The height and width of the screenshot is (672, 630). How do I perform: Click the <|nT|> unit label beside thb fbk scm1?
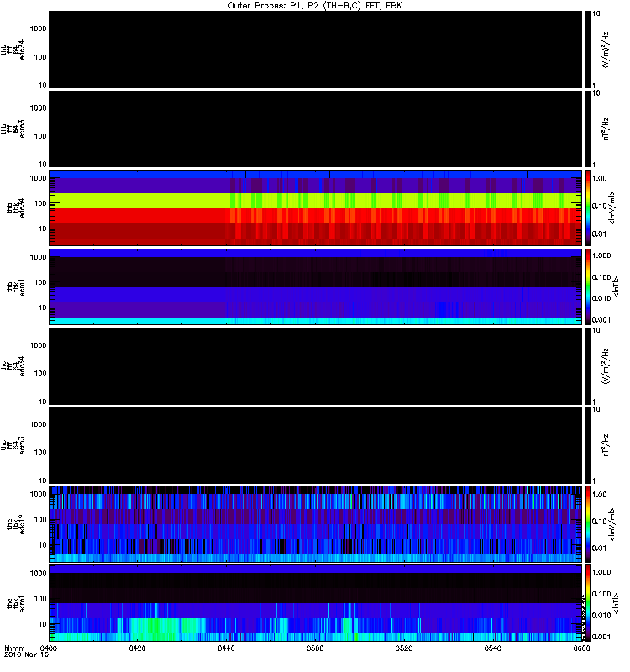(x=616, y=286)
